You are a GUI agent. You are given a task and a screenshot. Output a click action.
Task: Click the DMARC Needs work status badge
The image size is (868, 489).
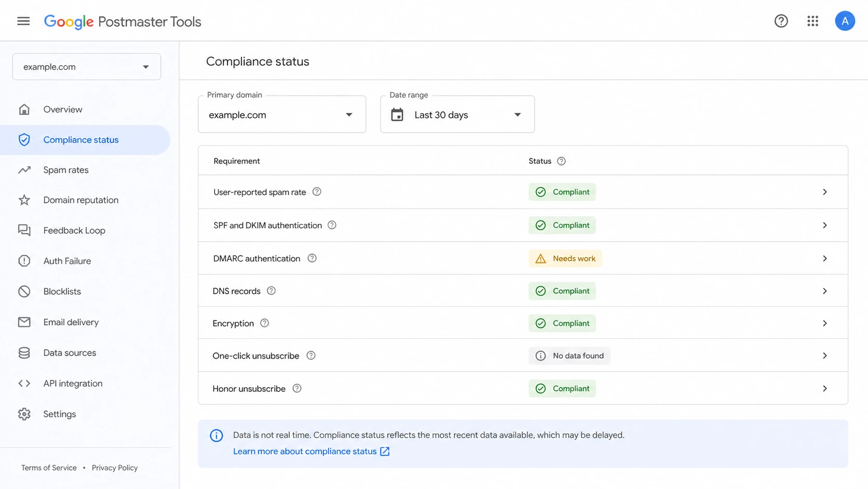click(565, 258)
